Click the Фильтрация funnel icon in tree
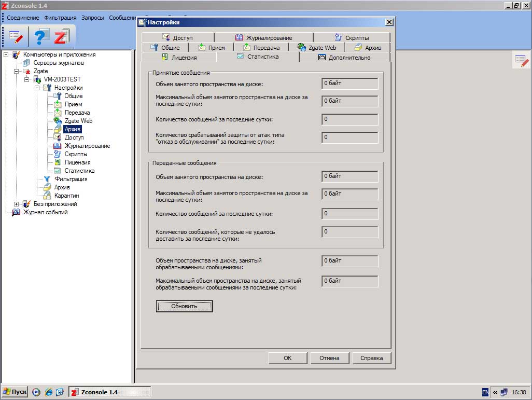The width and height of the screenshot is (532, 400). [x=47, y=179]
